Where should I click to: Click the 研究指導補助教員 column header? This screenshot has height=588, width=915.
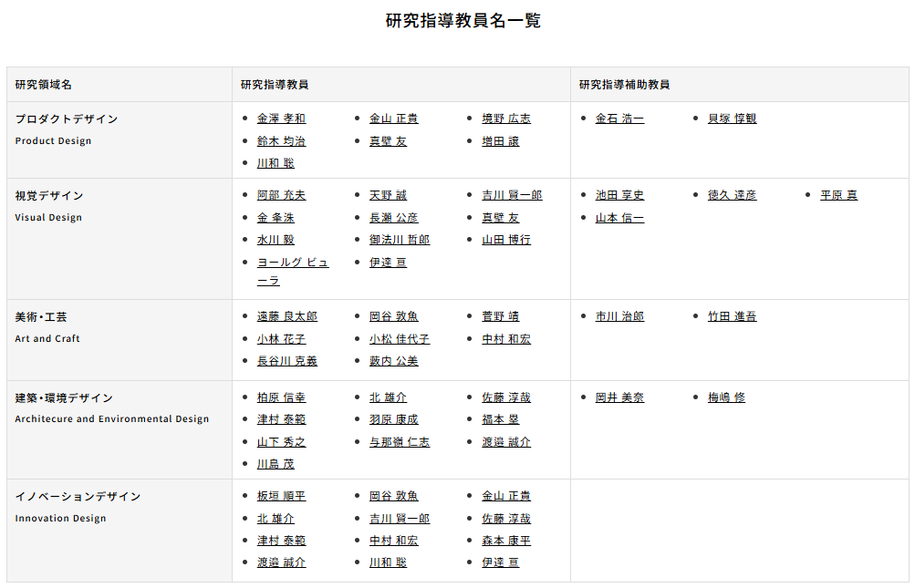tap(624, 85)
